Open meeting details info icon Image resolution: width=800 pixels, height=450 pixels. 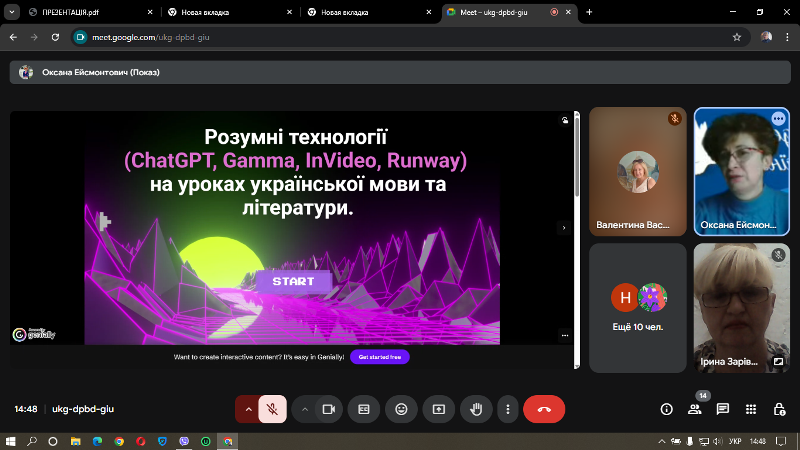click(x=666, y=409)
